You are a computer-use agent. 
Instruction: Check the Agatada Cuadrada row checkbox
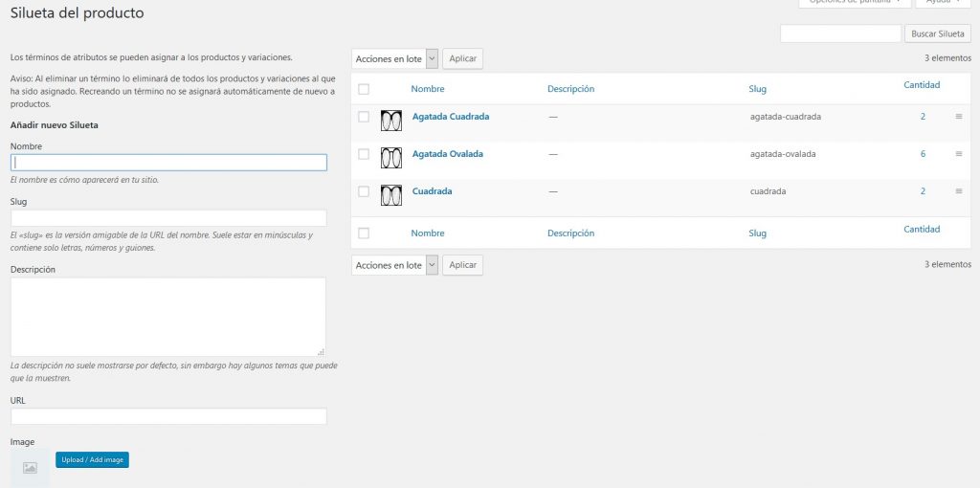(x=364, y=117)
